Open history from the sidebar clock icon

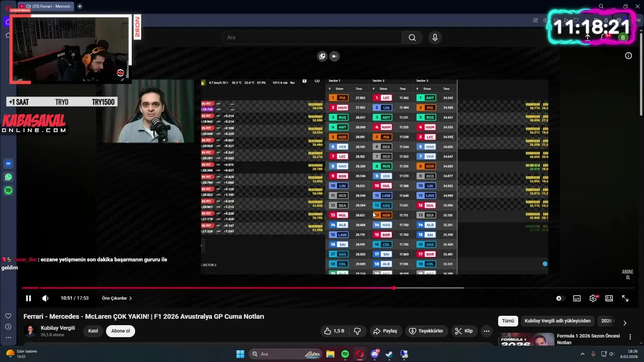pos(8,327)
